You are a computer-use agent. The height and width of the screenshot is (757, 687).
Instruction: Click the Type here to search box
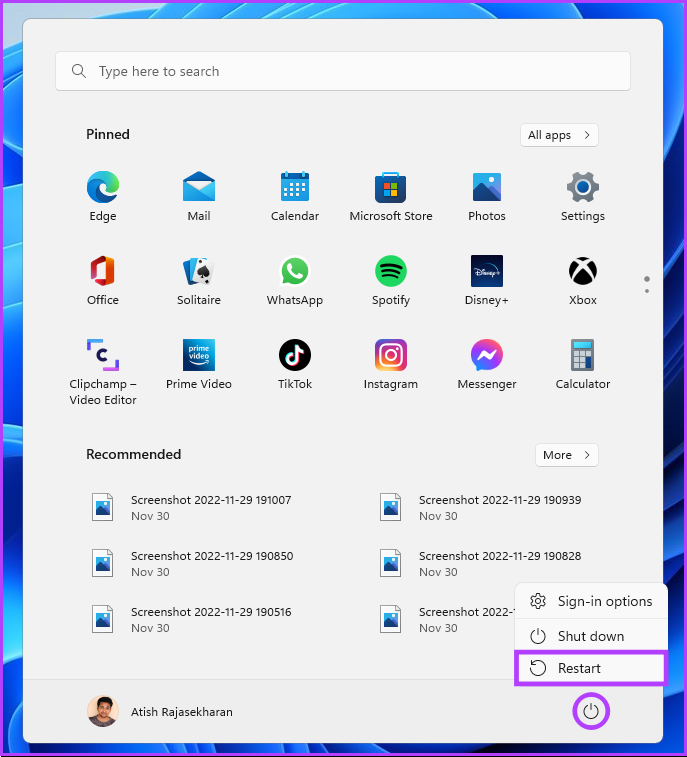(343, 71)
